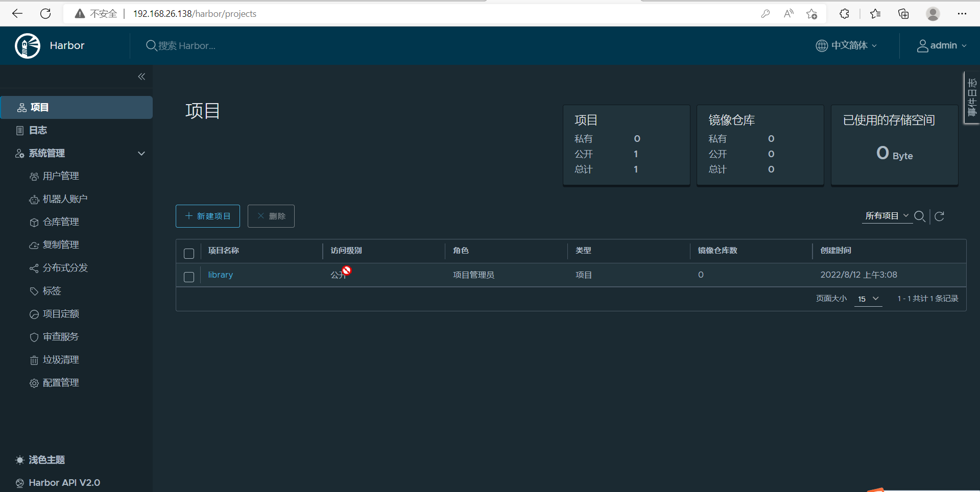980x492 pixels.
Task: Open browser extensions puzzle icon
Action: click(844, 14)
